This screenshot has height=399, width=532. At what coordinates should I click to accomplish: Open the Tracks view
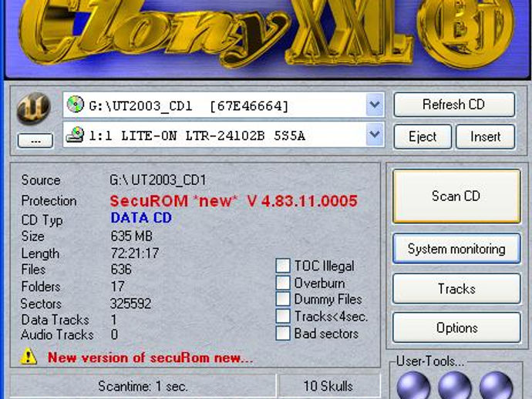pos(456,289)
